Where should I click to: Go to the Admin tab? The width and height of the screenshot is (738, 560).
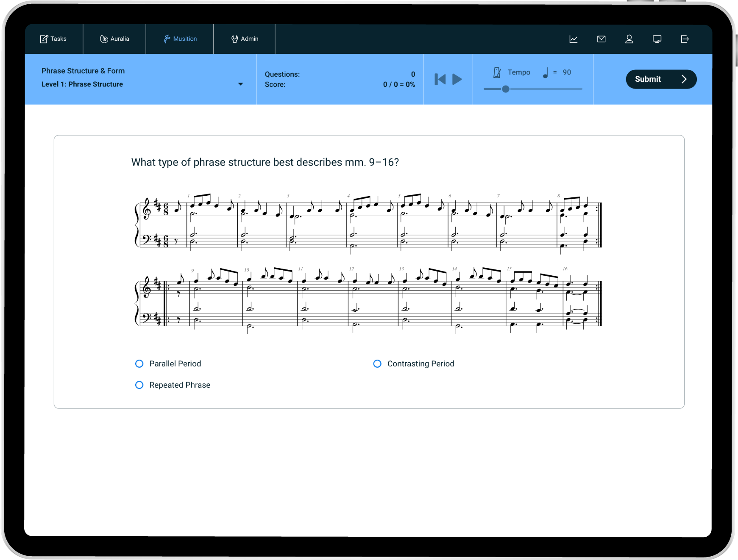point(245,39)
